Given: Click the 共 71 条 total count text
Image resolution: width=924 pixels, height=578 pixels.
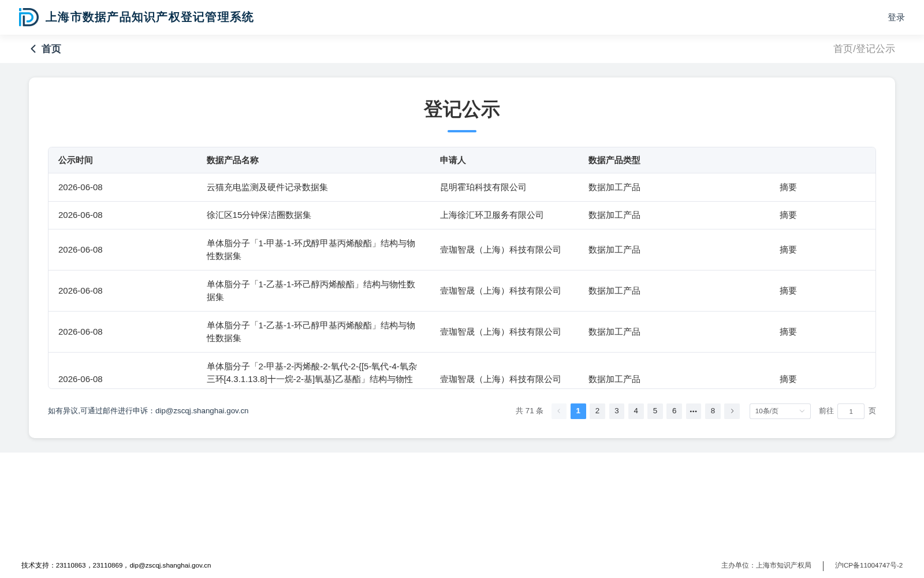Looking at the screenshot, I should [530, 411].
